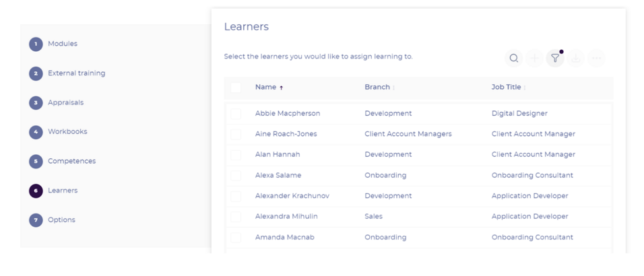Toggle Name column sort arrow
This screenshot has width=644, height=276.
click(x=282, y=88)
